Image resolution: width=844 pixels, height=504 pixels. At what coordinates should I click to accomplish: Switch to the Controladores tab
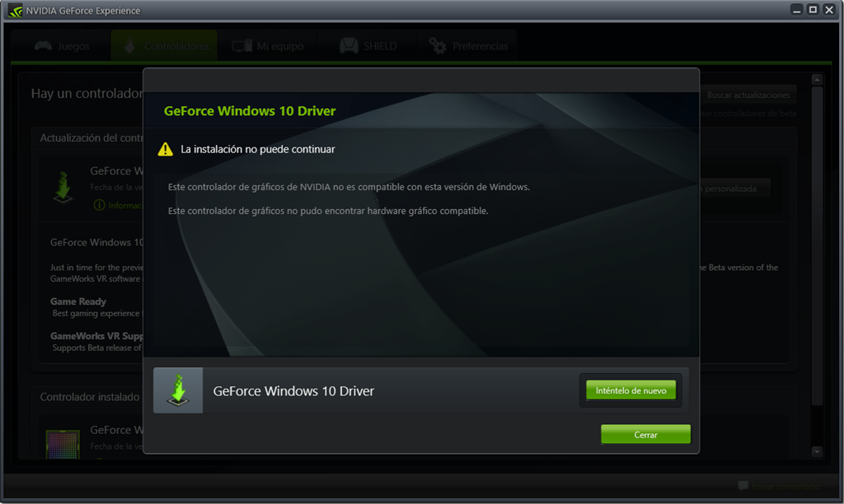point(164,46)
